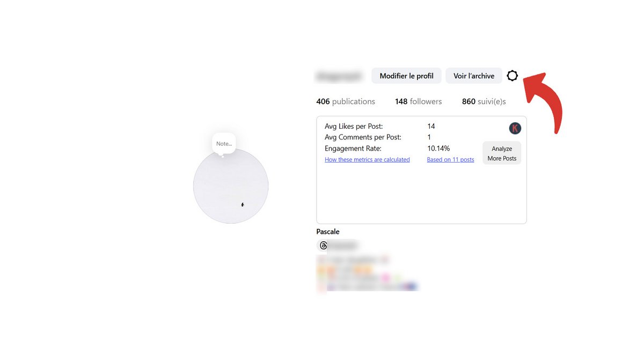
Task: Click the Pascale display name
Action: tap(328, 232)
